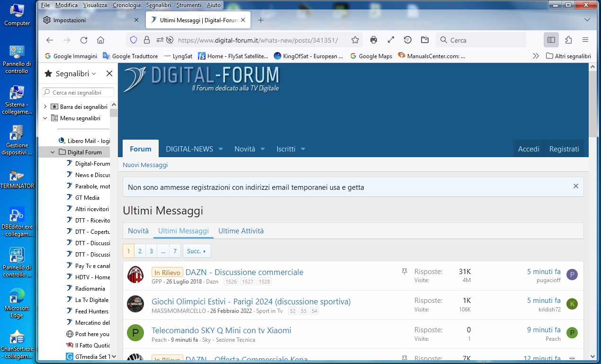Go to page 2 of messages
This screenshot has height=364, width=601.
point(140,251)
